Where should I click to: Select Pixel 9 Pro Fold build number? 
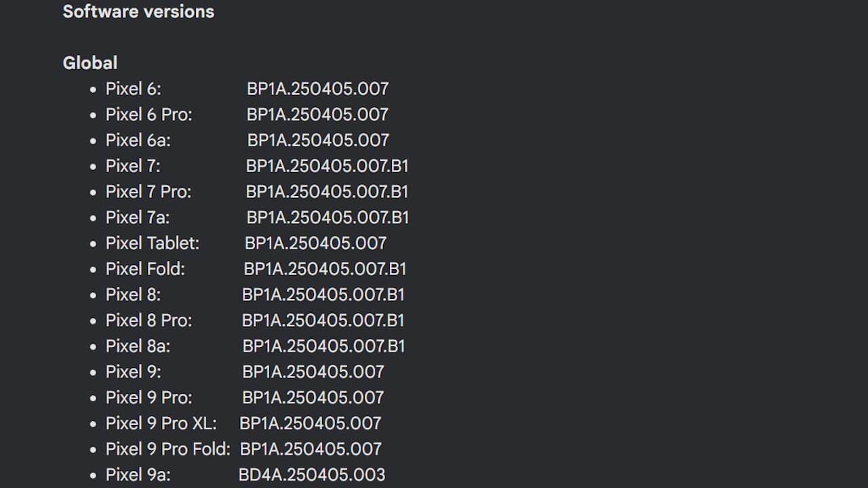point(311,449)
